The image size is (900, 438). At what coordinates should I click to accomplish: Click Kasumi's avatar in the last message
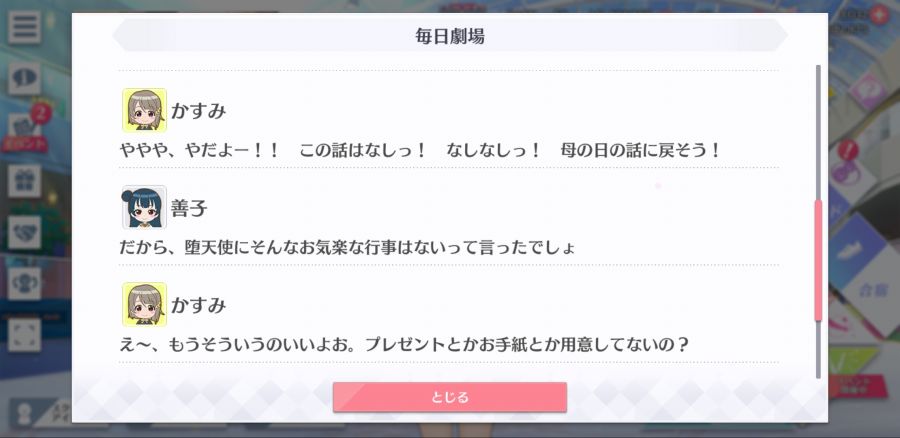pyautogui.click(x=144, y=304)
